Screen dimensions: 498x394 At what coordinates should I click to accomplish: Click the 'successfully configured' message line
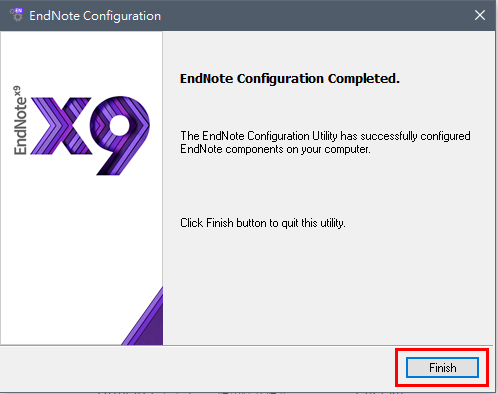pos(325,136)
